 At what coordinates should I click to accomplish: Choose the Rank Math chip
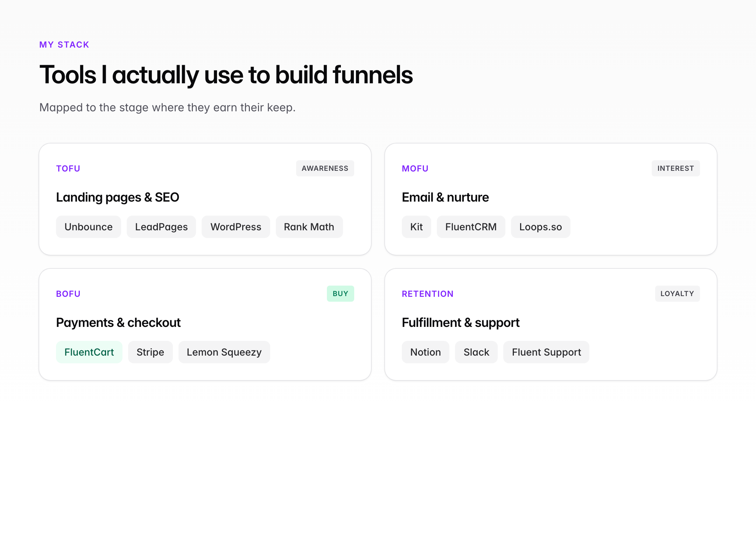coord(309,227)
